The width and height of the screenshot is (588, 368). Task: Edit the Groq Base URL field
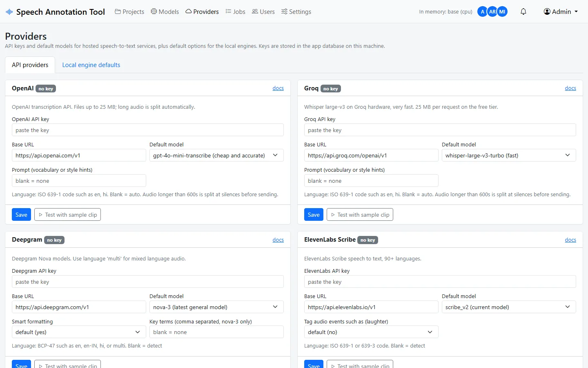(371, 155)
